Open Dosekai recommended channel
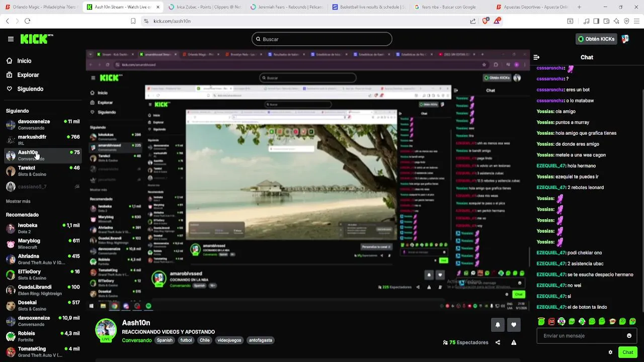Screen dimensions: 644x362 [x=42, y=306]
